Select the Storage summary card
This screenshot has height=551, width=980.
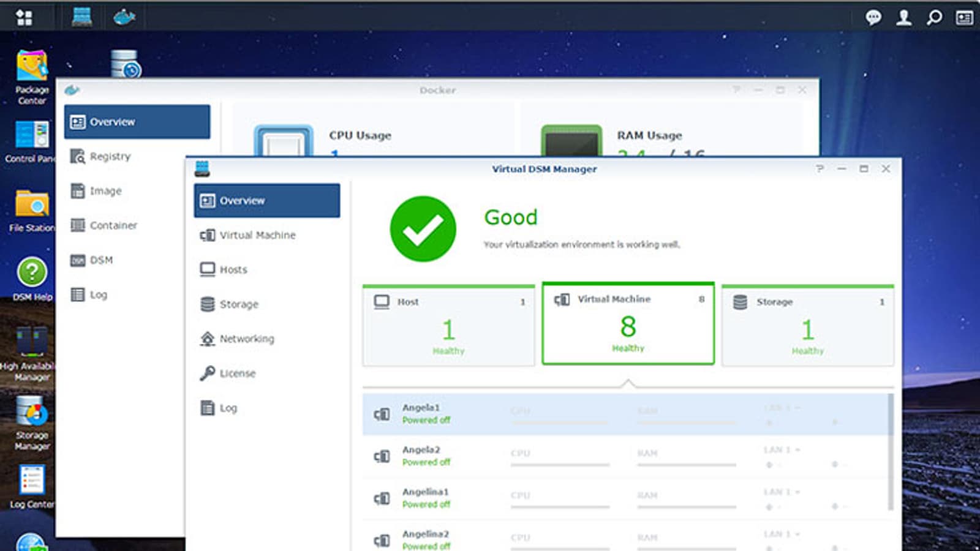(x=808, y=326)
